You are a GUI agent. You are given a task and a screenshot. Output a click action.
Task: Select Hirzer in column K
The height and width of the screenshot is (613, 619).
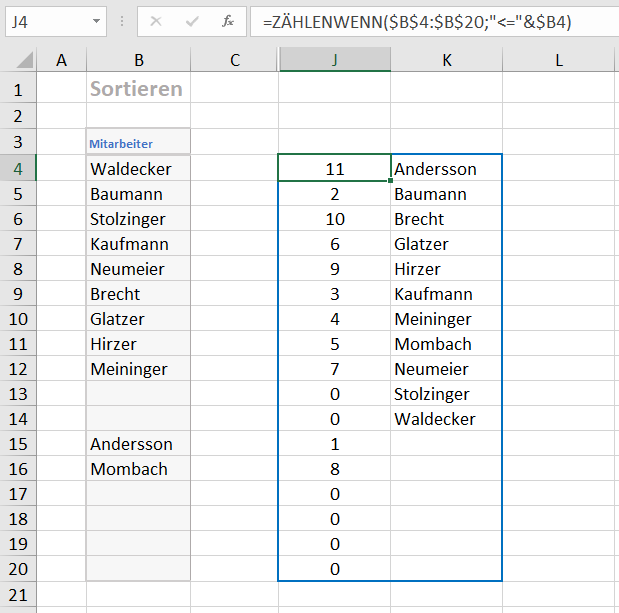[x=446, y=269]
